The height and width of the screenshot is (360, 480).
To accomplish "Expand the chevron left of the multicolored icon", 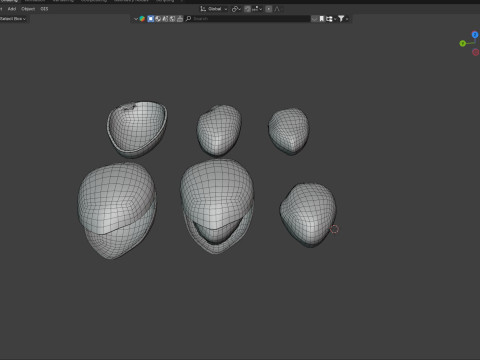I will pyautogui.click(x=136, y=19).
